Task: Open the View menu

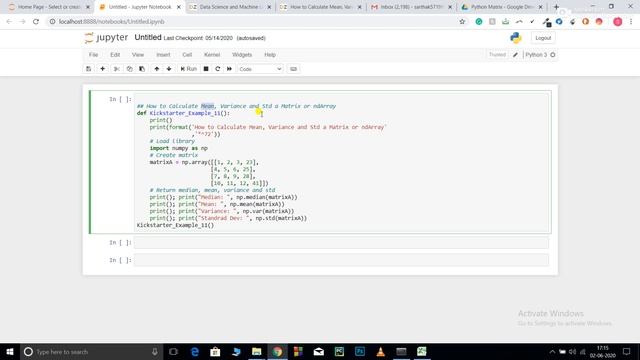Action: (x=138, y=55)
